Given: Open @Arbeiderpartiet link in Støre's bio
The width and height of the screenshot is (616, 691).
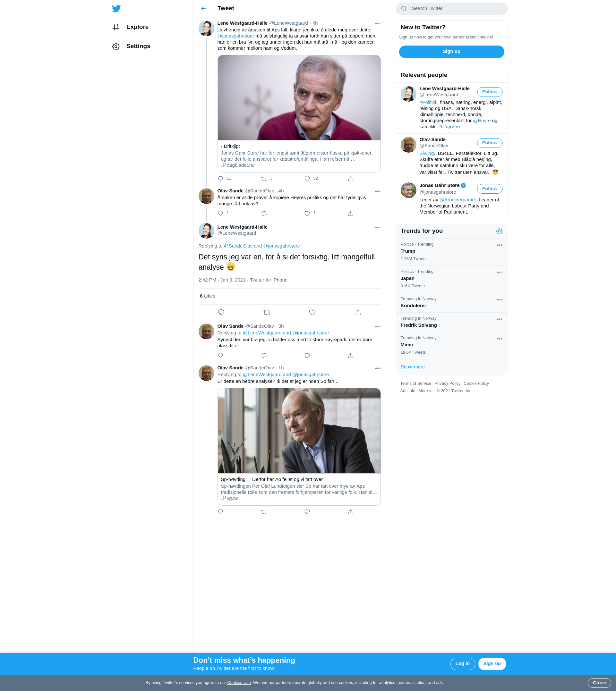Looking at the screenshot, I should click(458, 200).
